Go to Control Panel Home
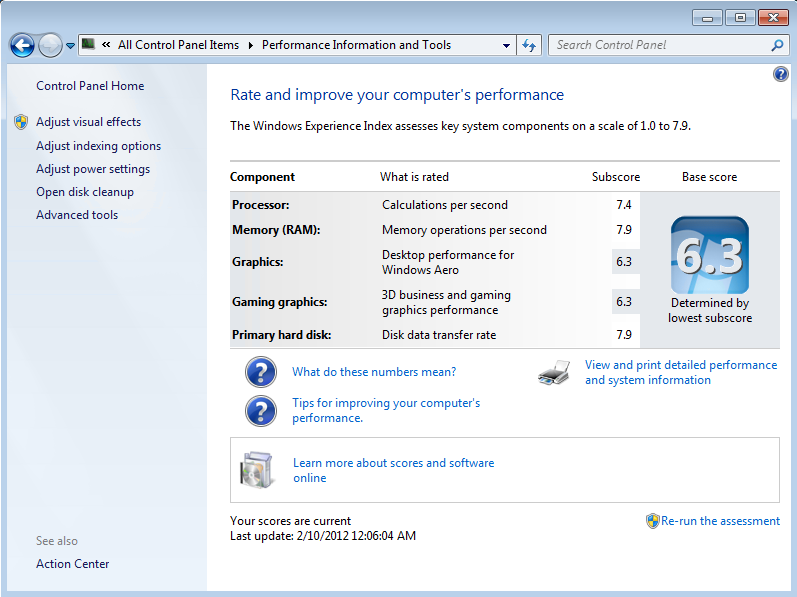 (x=90, y=86)
